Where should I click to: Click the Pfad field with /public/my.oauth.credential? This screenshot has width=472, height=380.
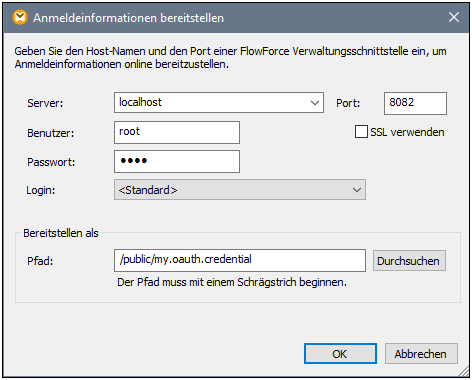pyautogui.click(x=240, y=260)
